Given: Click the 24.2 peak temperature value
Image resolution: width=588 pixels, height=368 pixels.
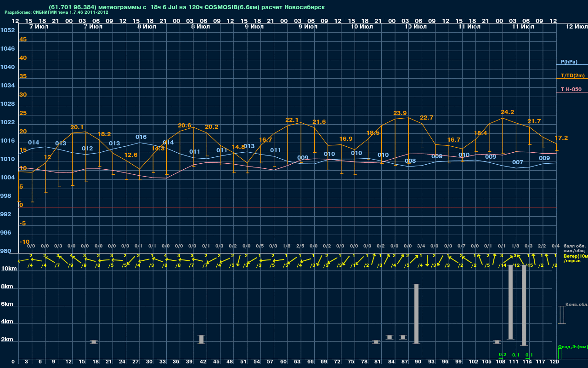Looking at the screenshot, I should [x=507, y=112].
